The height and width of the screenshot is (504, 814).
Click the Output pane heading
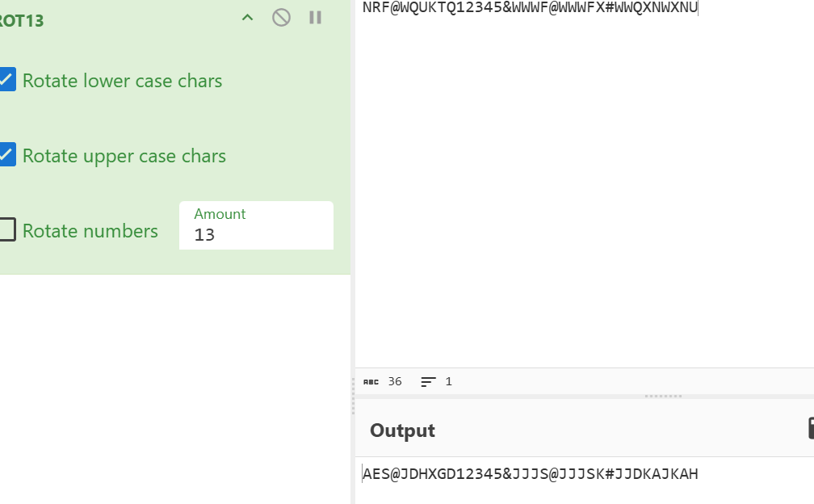coord(402,430)
